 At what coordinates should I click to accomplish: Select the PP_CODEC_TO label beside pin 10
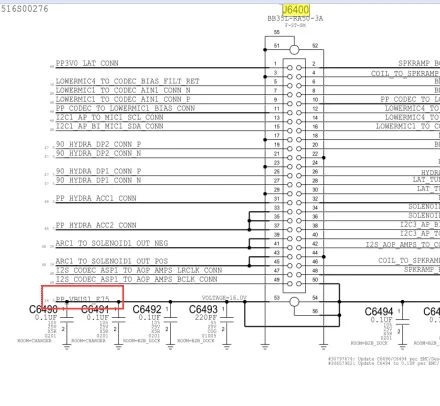click(x=410, y=99)
